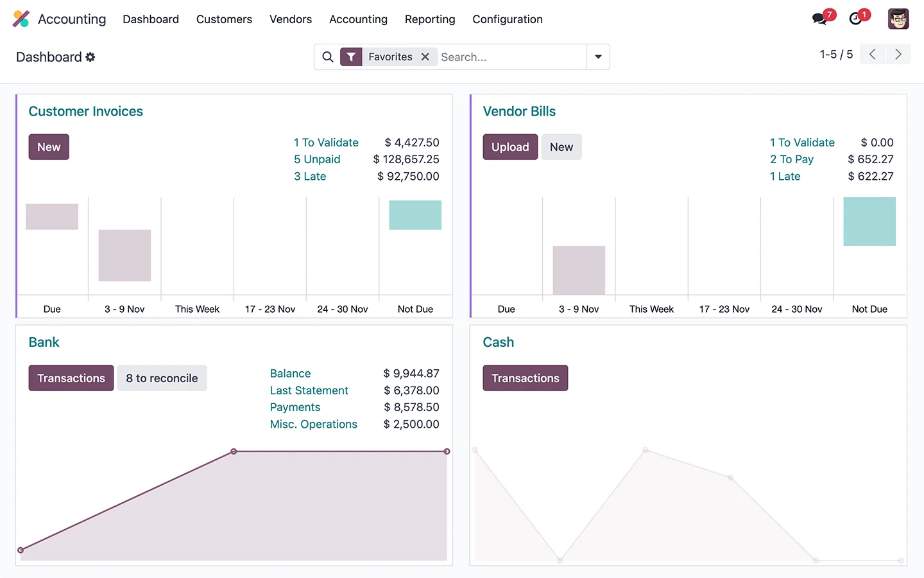
Task: Open the Activities notification icon
Action: click(856, 19)
